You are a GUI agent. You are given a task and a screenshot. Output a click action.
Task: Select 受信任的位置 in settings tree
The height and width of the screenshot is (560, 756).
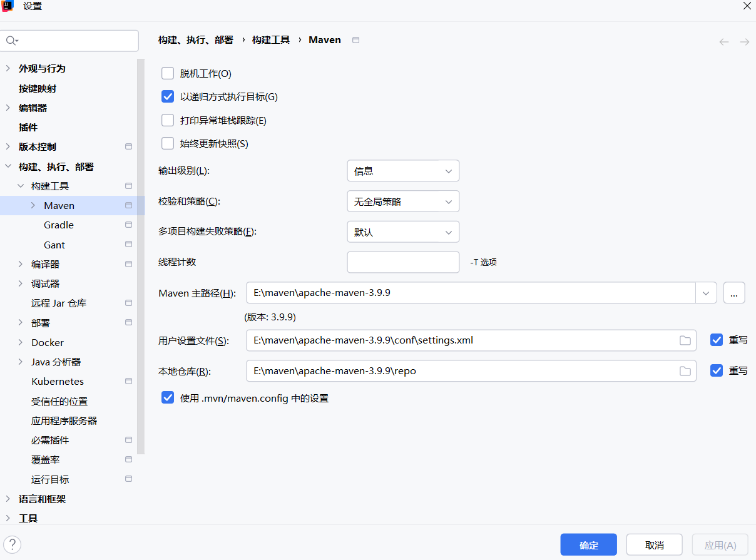tap(59, 401)
